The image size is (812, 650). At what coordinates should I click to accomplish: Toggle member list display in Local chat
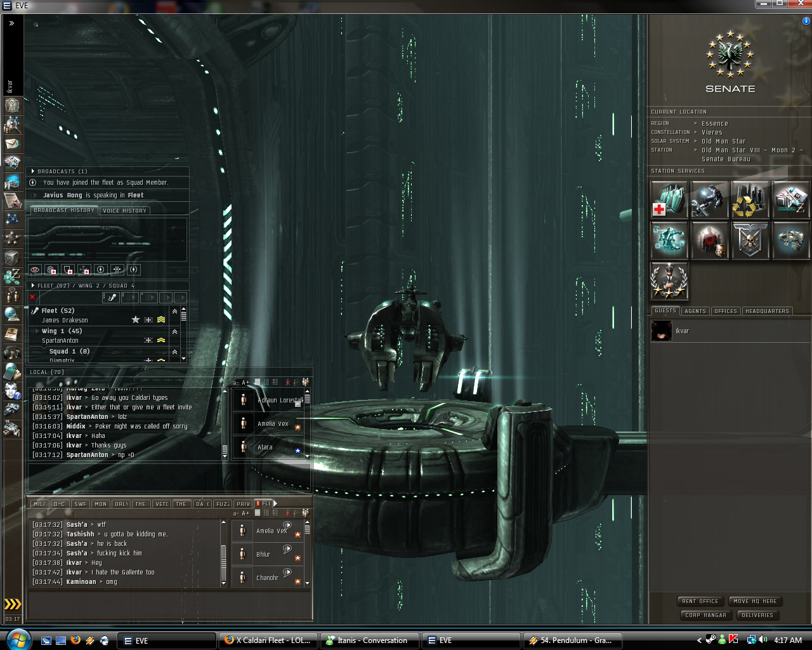point(306,382)
